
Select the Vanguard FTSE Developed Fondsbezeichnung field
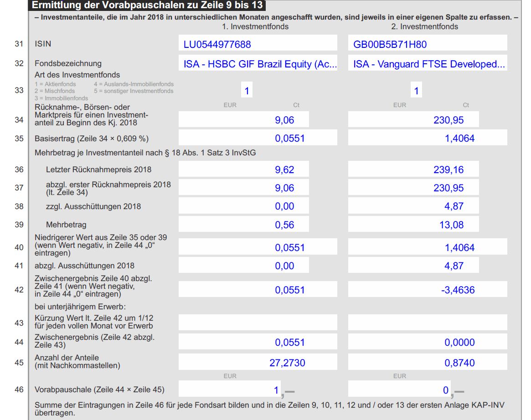427,64
